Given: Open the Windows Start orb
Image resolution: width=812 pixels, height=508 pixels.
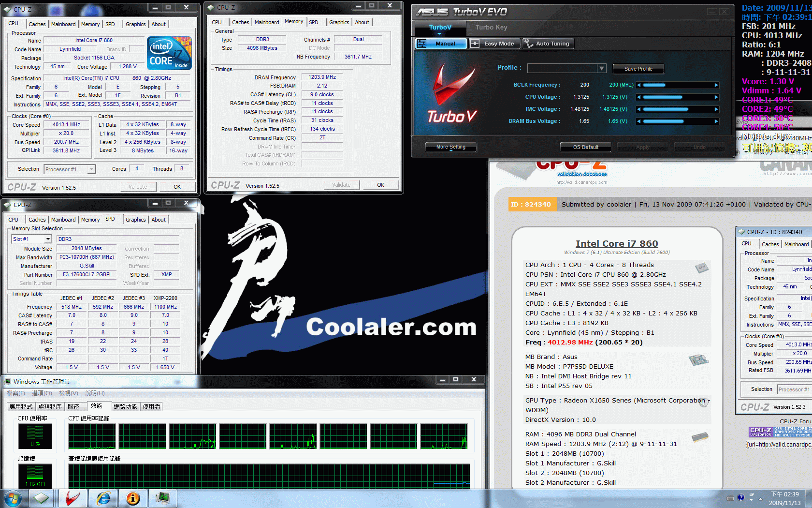Looking at the screenshot, I should click(x=13, y=498).
